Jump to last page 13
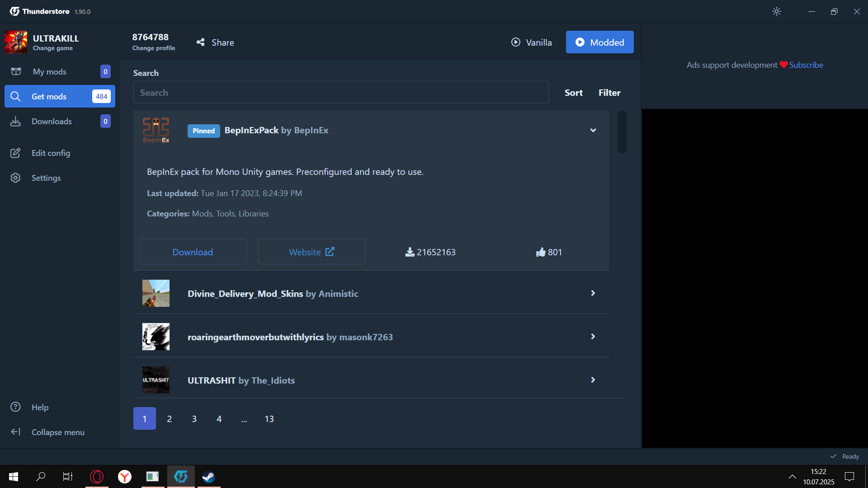The image size is (868, 488). 269,418
